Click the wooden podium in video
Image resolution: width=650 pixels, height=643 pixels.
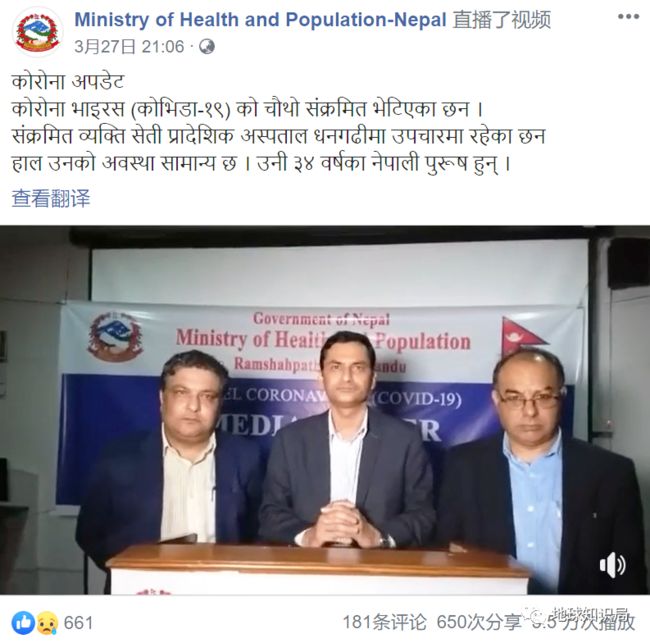click(x=318, y=569)
